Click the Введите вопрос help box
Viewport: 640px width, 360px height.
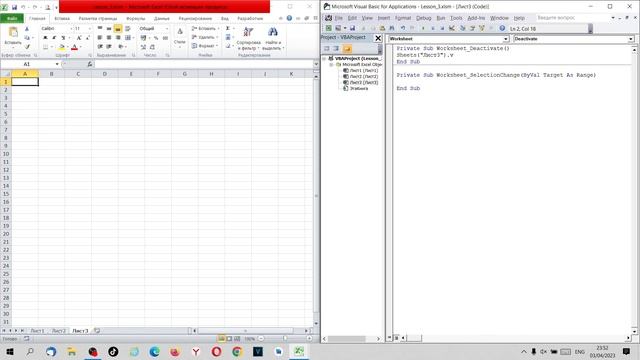pos(571,18)
